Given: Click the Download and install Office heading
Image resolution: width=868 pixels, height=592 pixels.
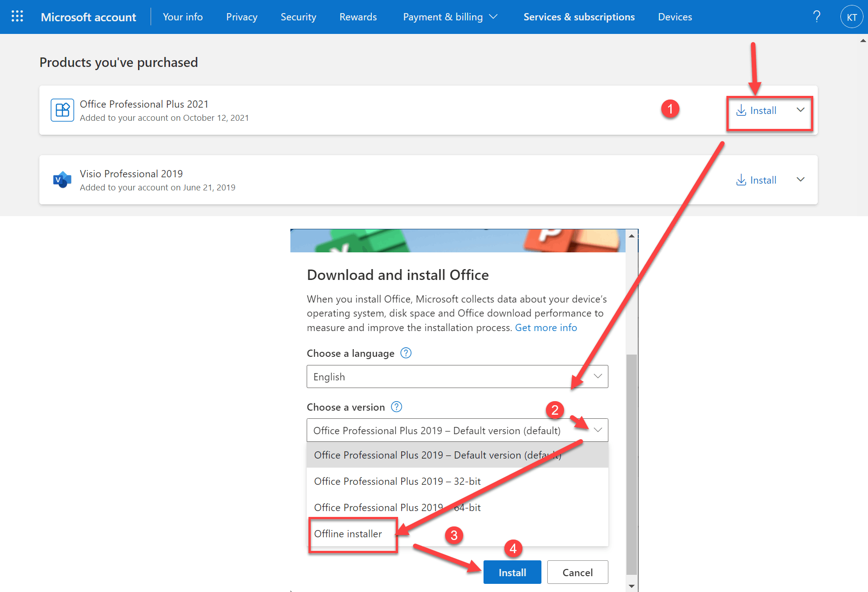Looking at the screenshot, I should 398,275.
